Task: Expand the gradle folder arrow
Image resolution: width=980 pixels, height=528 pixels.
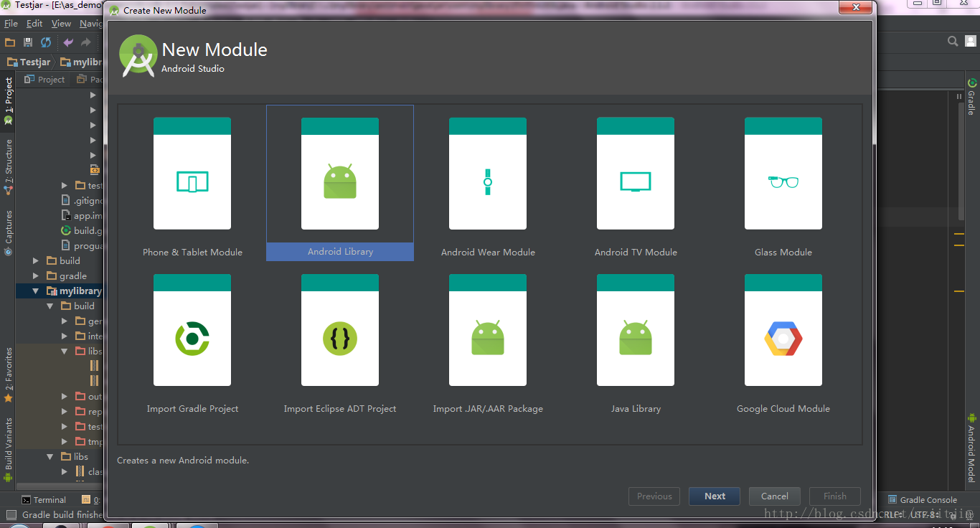Action: tap(36, 275)
